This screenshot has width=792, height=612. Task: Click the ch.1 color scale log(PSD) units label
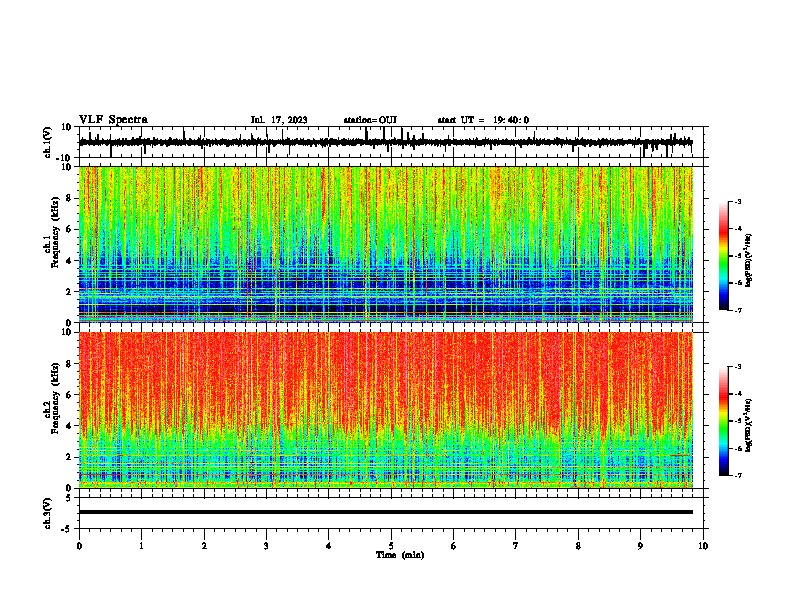click(748, 261)
